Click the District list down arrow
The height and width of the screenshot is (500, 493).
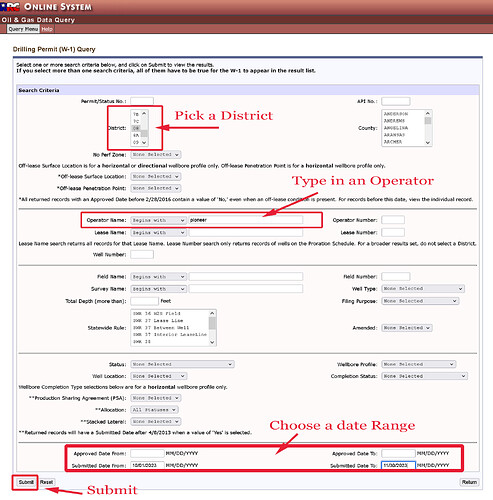click(144, 142)
